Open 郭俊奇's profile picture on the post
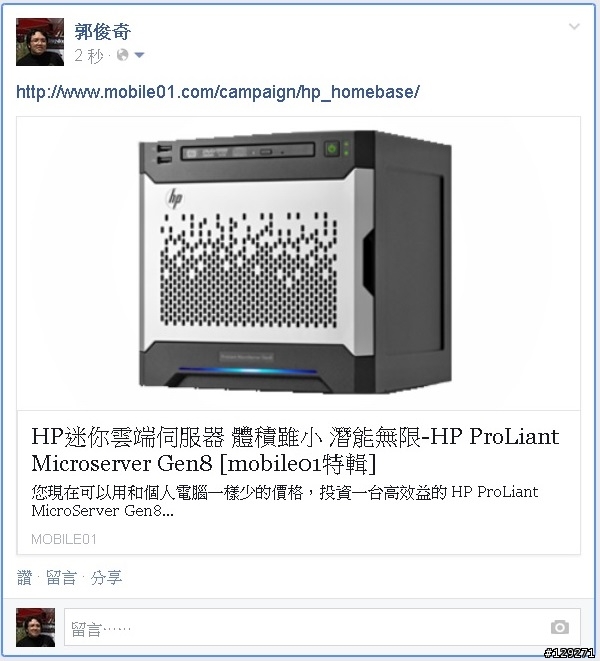 (40, 42)
